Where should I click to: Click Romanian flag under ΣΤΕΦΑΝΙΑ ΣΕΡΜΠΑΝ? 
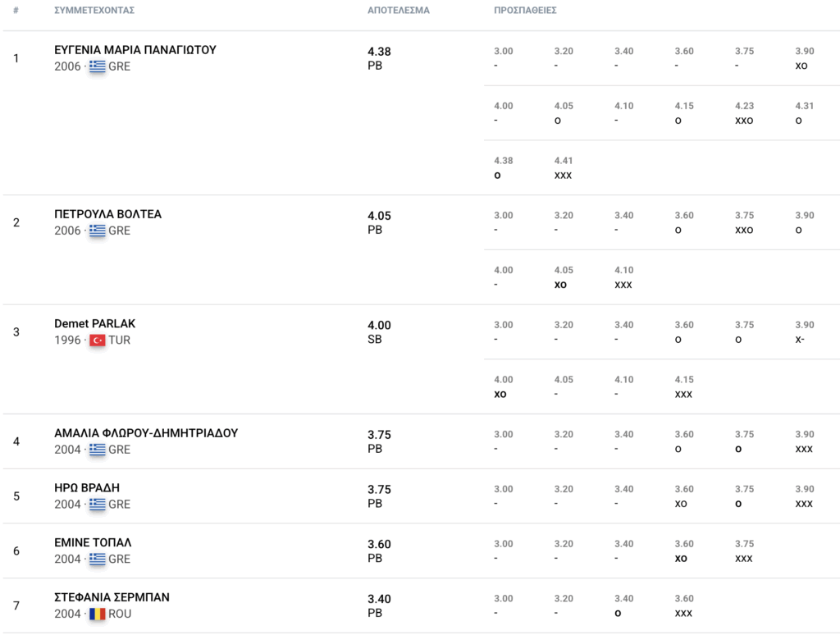pos(97,614)
